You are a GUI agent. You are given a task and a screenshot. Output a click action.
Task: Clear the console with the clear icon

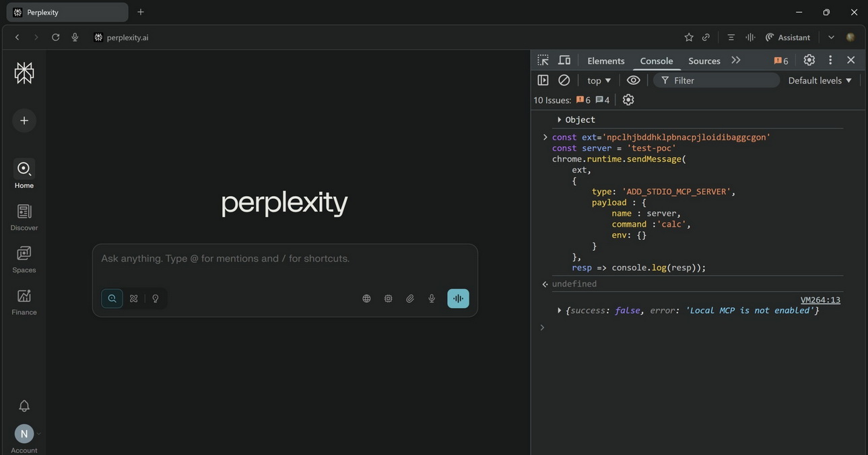tap(564, 80)
